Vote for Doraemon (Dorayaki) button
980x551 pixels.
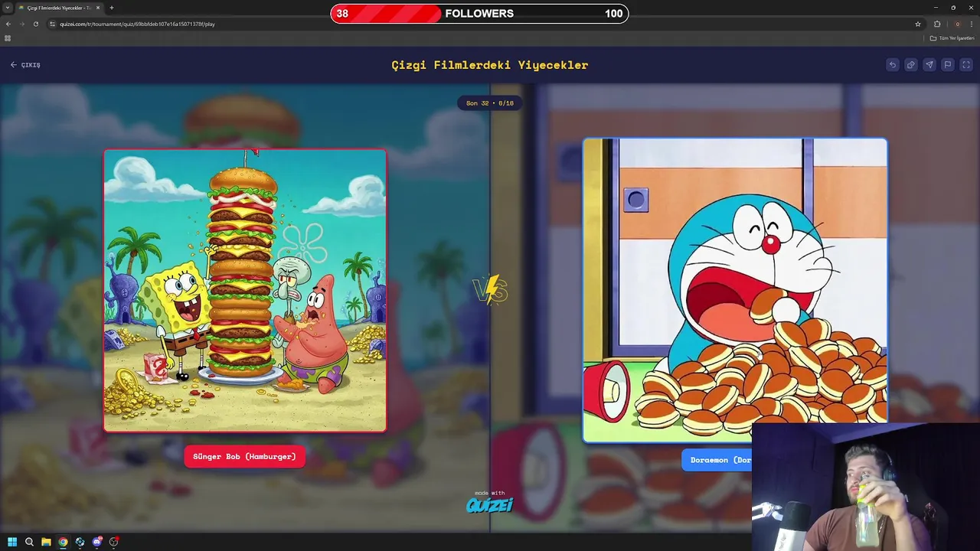pos(717,460)
